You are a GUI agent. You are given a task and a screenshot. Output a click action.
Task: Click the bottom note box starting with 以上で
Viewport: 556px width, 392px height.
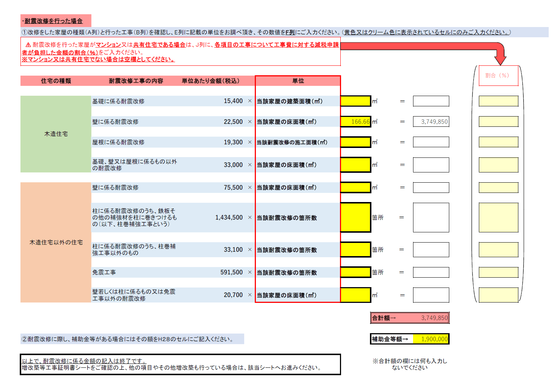(x=180, y=364)
